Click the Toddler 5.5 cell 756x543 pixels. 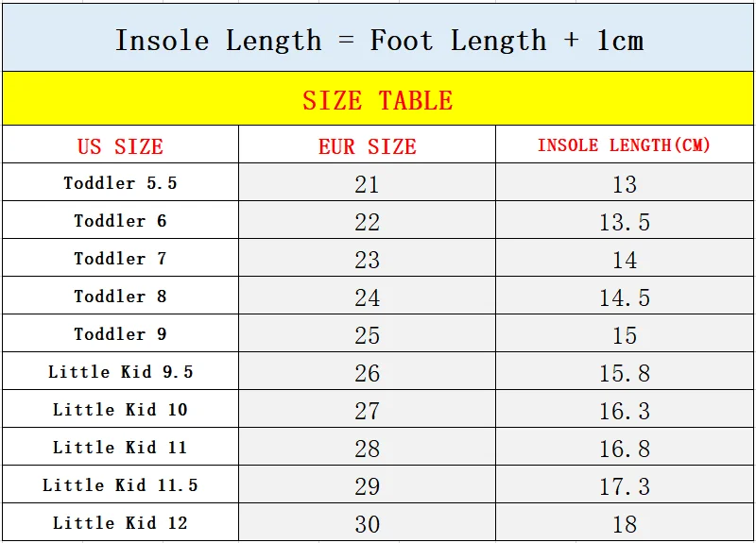[x=120, y=183]
